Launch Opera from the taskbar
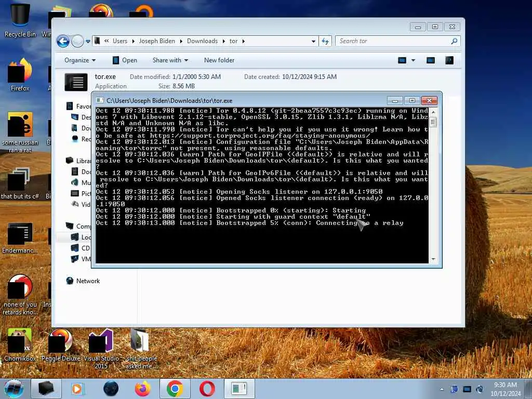This screenshot has width=532, height=399. pos(207,389)
